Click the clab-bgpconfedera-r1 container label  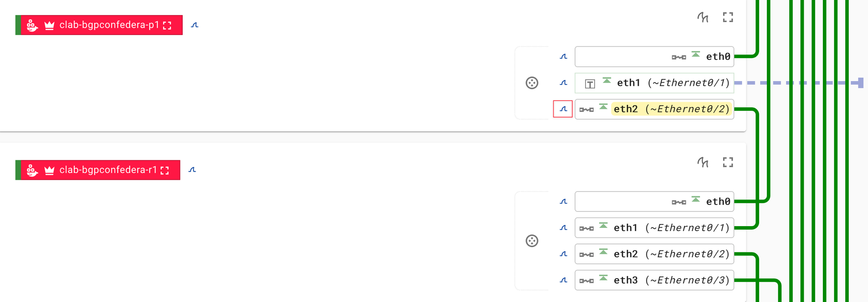(x=108, y=170)
